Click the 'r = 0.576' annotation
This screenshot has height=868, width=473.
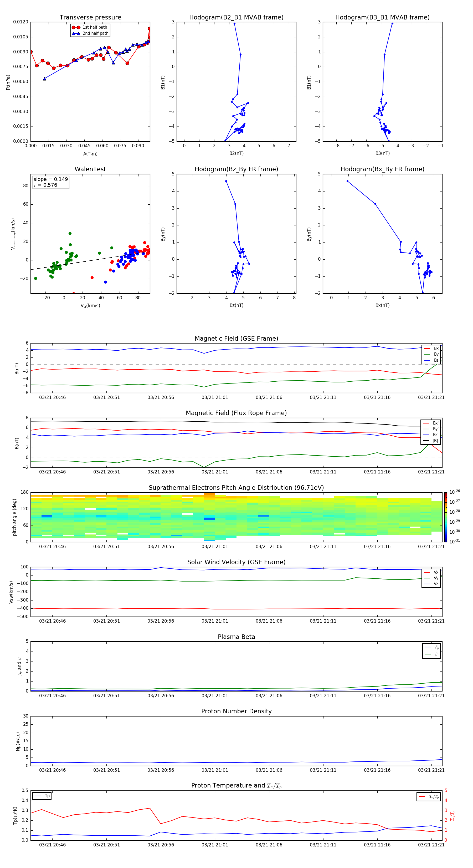point(45,185)
